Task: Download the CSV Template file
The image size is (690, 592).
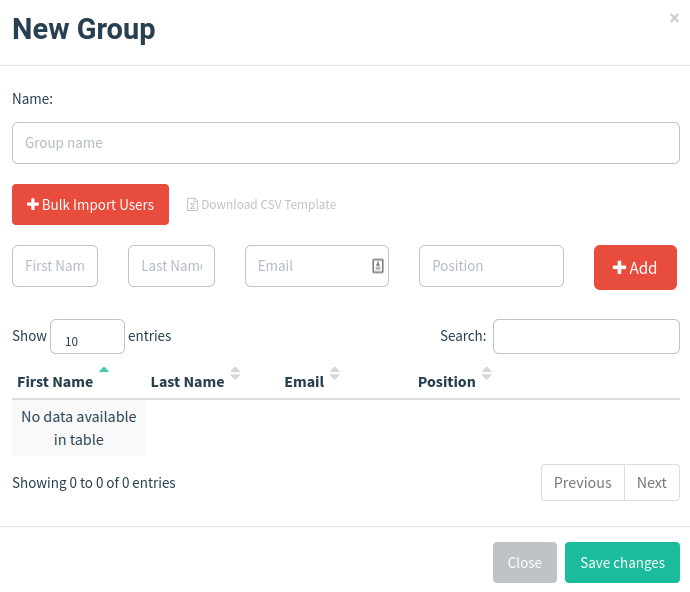Action: tap(268, 205)
